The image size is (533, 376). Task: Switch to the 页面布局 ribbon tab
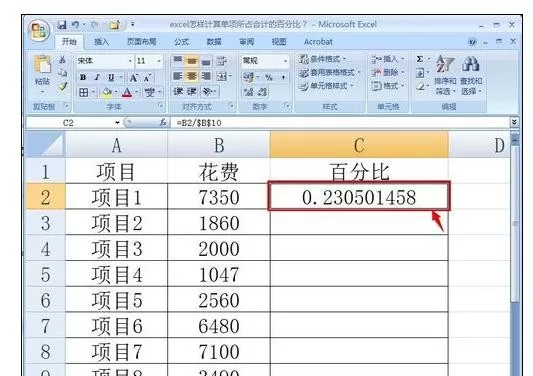click(141, 42)
